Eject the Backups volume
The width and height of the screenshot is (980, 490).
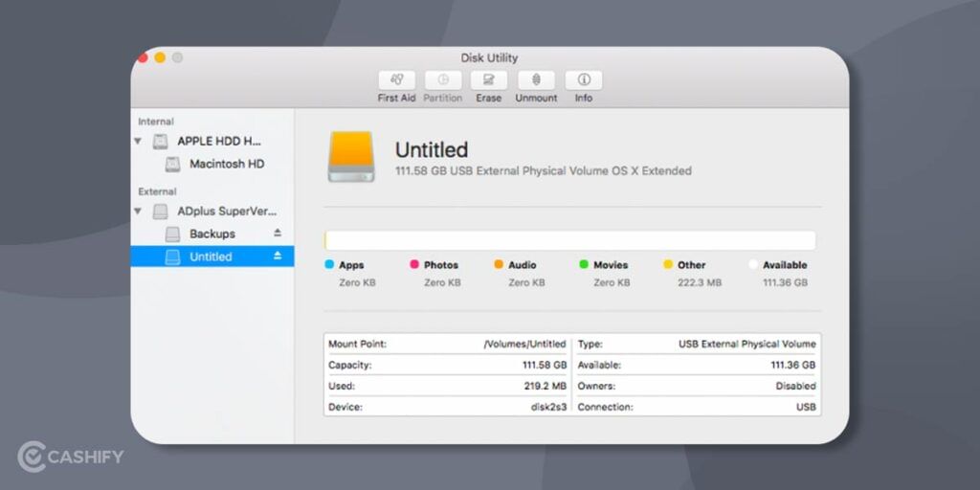coord(278,233)
